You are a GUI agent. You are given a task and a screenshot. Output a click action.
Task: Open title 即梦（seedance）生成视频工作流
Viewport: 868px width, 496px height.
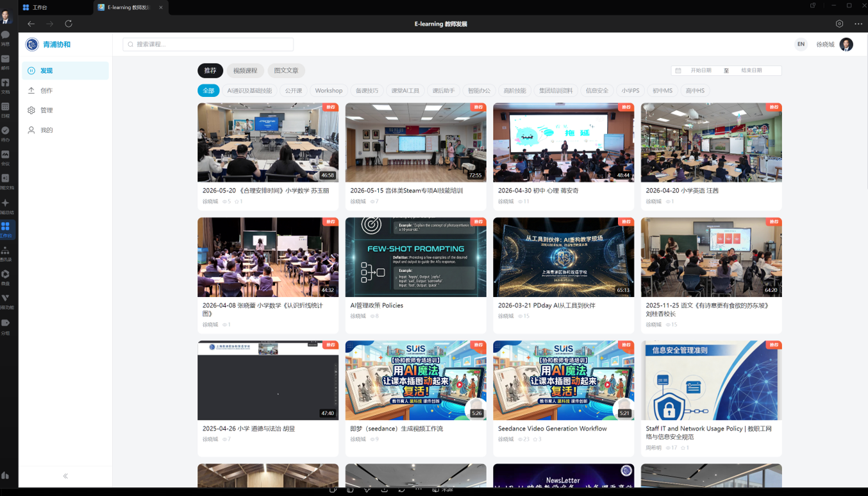click(396, 429)
